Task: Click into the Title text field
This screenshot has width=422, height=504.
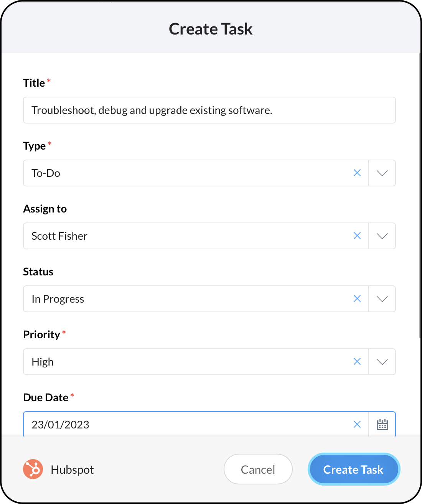Action: 209,110
